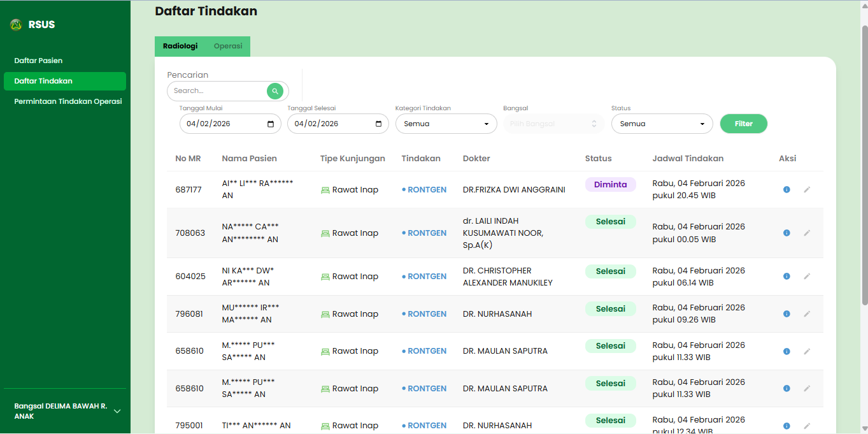Click bed icon in MR 687177 row
Screen dimensions: 868x434
click(x=325, y=190)
